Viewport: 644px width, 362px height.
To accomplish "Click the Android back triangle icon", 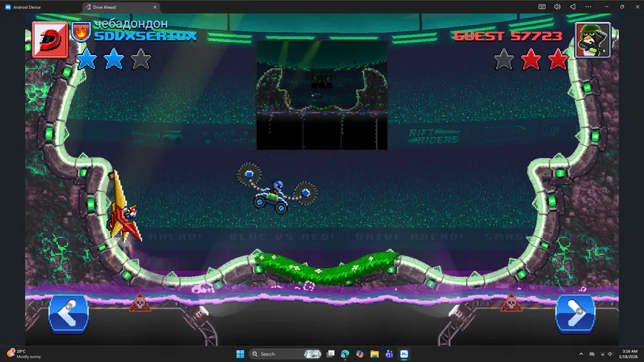I will pyautogui.click(x=572, y=7).
